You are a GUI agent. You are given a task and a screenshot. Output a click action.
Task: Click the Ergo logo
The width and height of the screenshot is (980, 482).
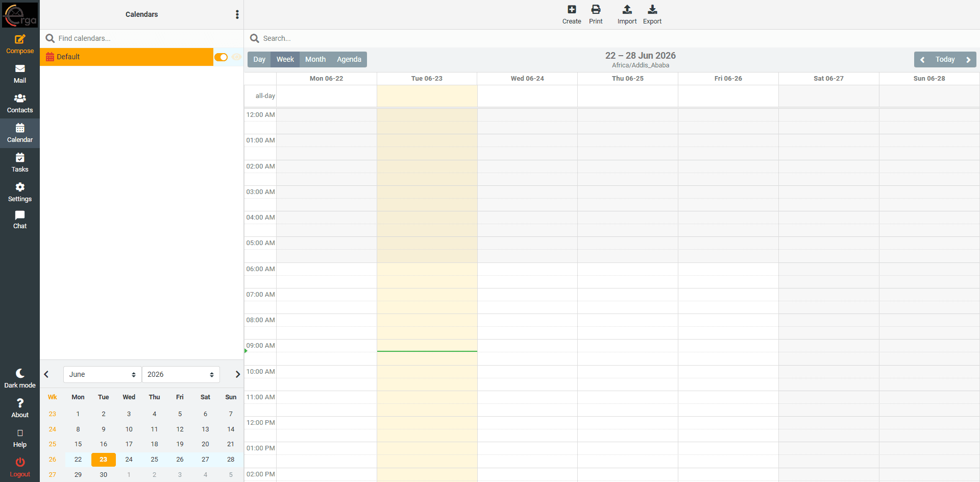20,15
